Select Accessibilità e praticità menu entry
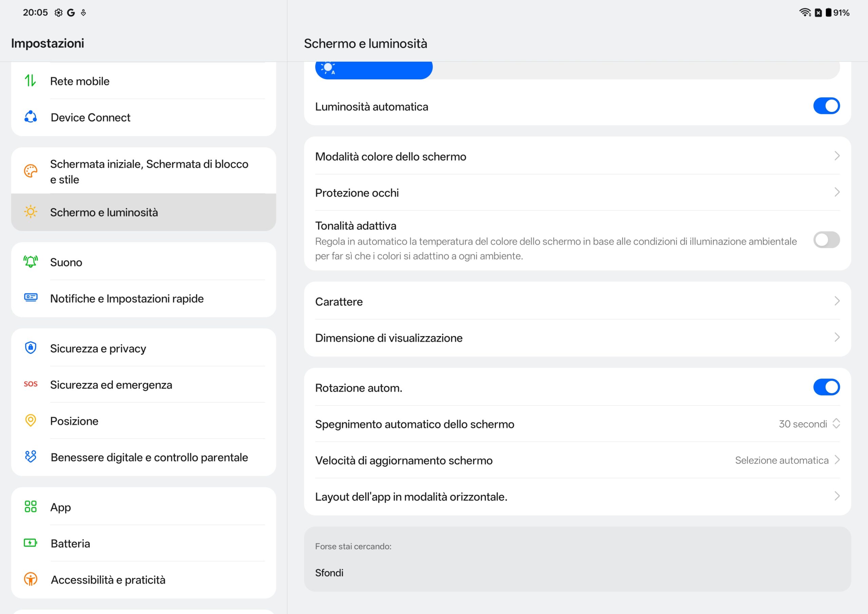This screenshot has height=614, width=868. (108, 580)
